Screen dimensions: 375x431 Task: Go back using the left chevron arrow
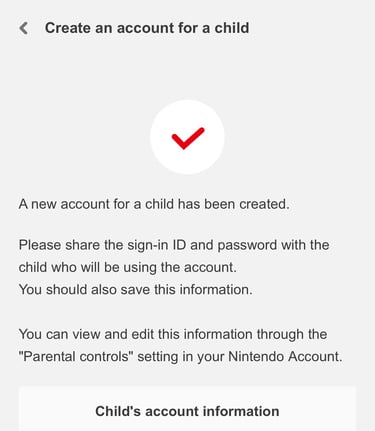click(x=24, y=28)
